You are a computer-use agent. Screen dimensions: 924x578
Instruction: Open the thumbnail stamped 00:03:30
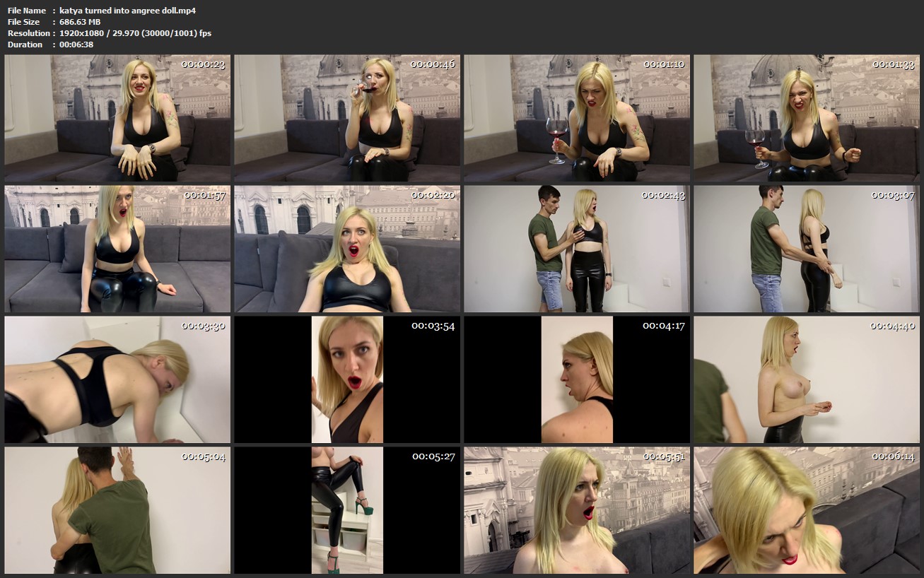click(117, 379)
